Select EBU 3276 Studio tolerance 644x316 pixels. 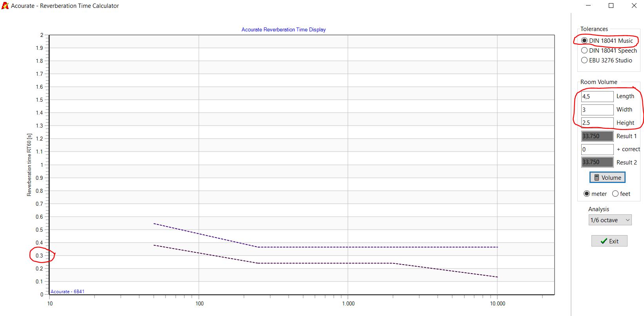(607, 60)
